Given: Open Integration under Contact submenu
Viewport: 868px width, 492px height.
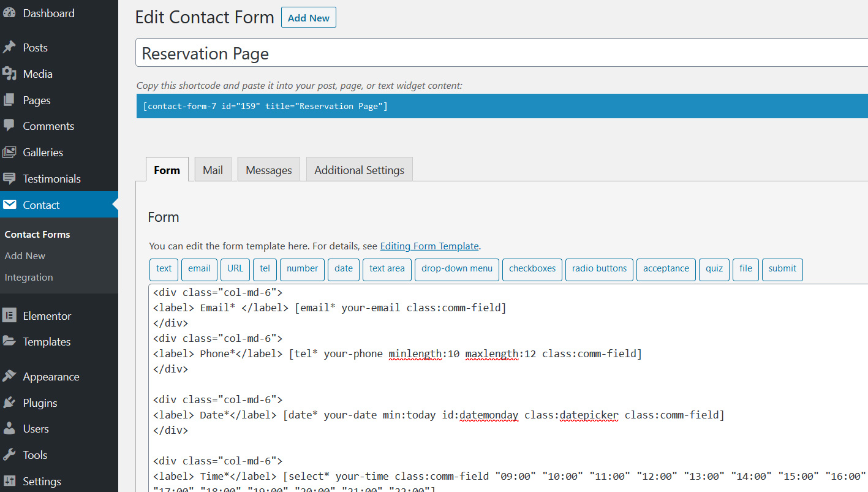Looking at the screenshot, I should (29, 278).
